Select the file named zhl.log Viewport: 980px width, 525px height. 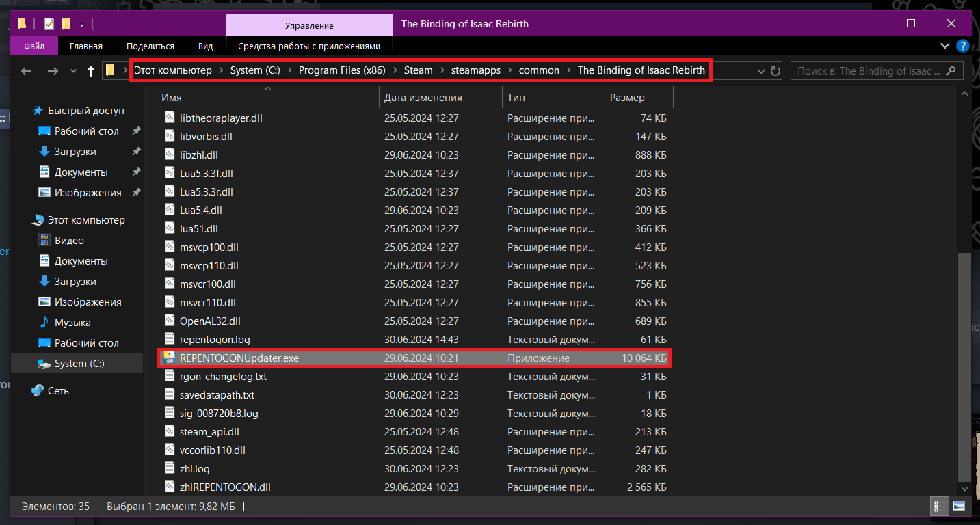[x=195, y=468]
